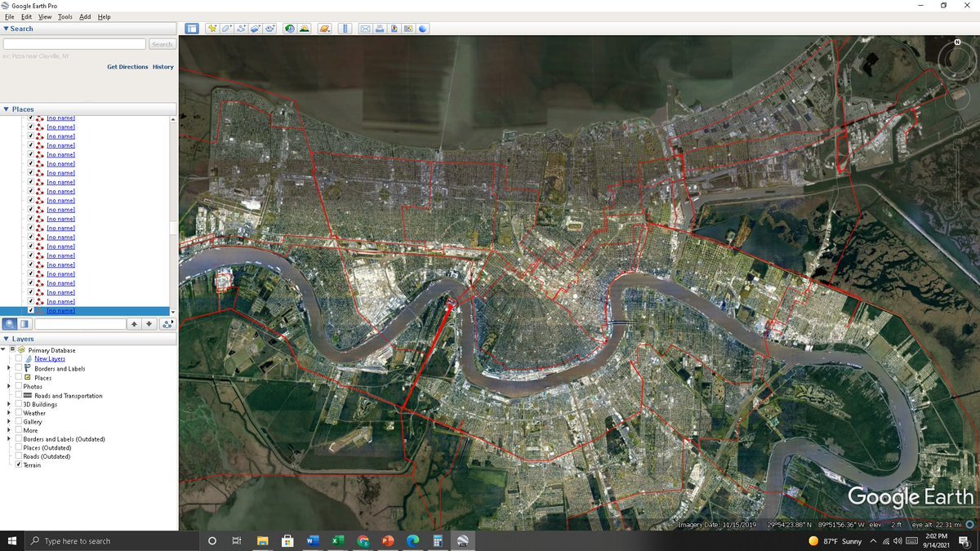
Task: Open the Tools menu
Action: (65, 16)
